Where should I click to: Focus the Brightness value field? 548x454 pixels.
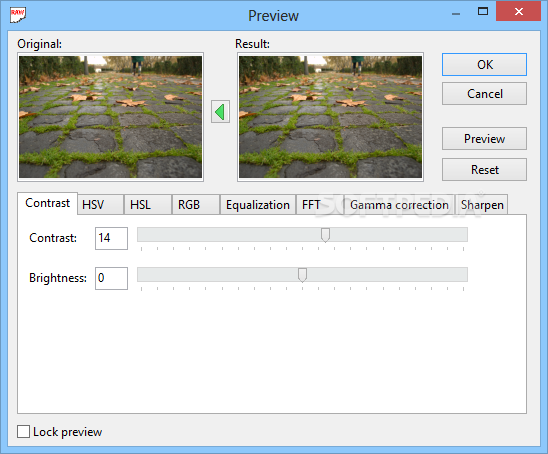(111, 279)
